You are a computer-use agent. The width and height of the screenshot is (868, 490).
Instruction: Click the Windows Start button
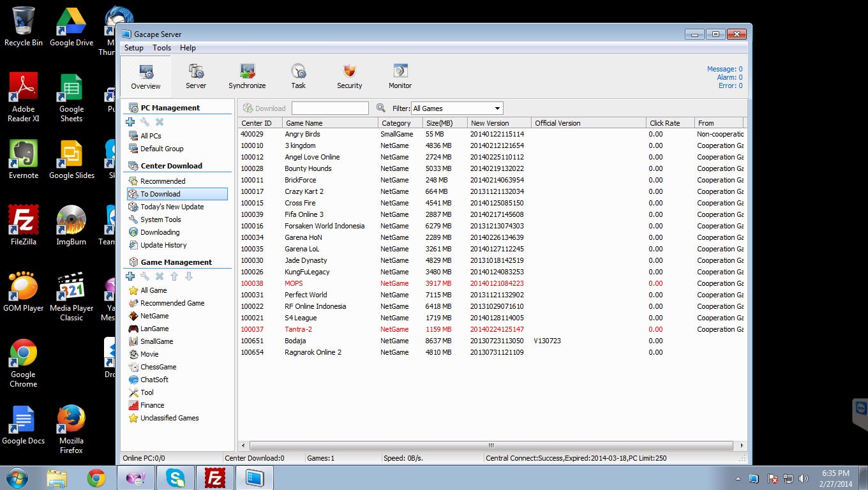pos(17,478)
